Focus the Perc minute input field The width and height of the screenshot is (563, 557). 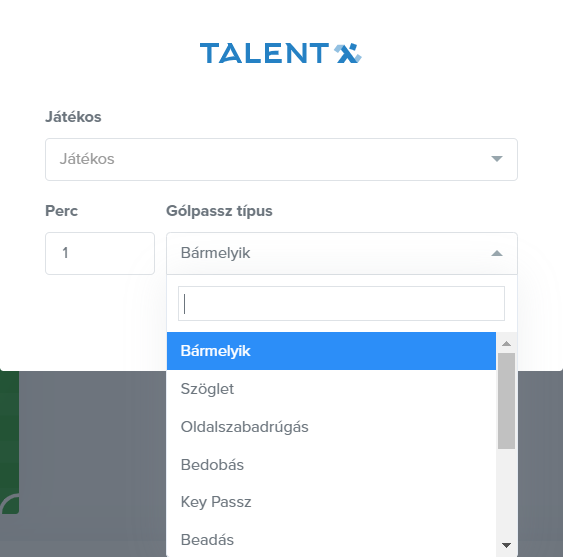click(x=100, y=253)
